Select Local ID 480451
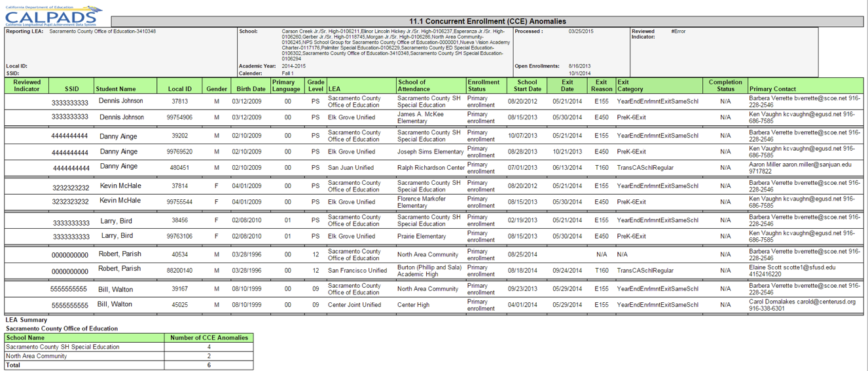This screenshot has width=868, height=371. tap(179, 167)
